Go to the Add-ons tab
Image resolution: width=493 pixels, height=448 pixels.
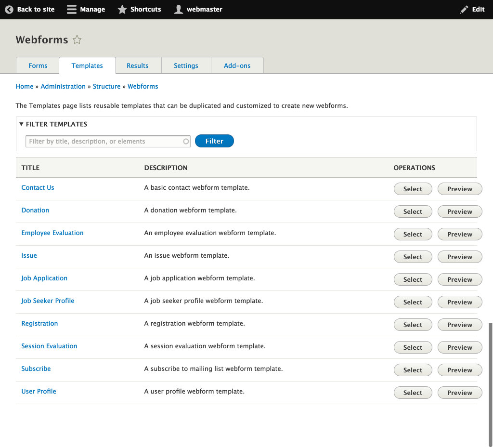click(x=237, y=66)
